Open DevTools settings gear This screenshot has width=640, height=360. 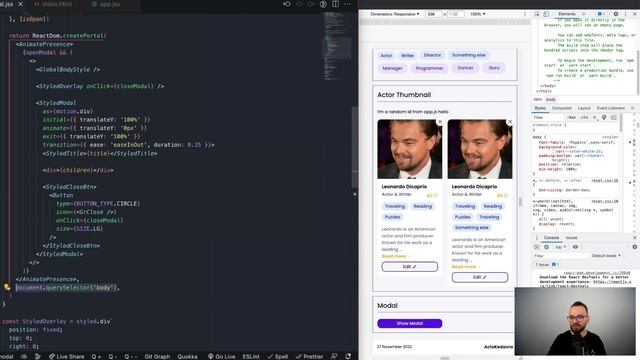pos(616,14)
